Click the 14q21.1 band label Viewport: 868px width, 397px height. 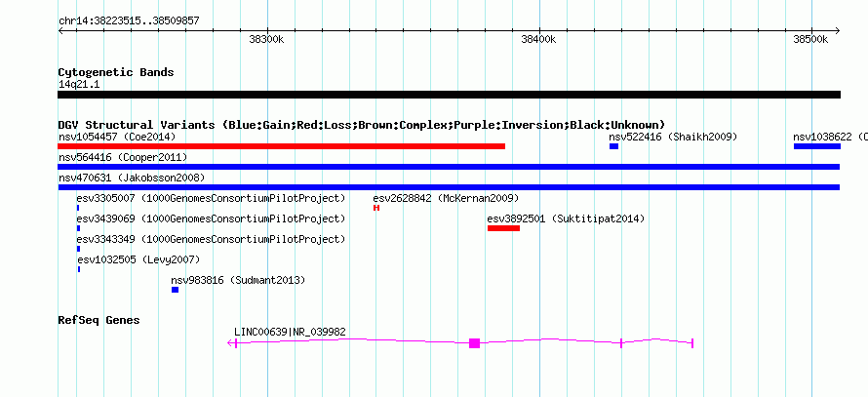tap(79, 85)
